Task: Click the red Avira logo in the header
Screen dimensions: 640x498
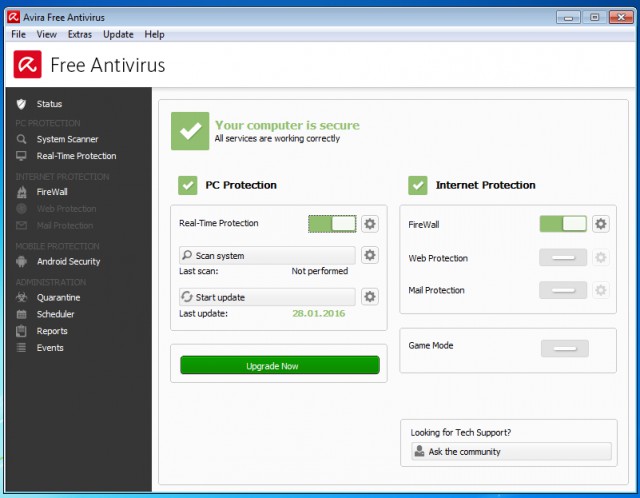Action: pos(27,64)
